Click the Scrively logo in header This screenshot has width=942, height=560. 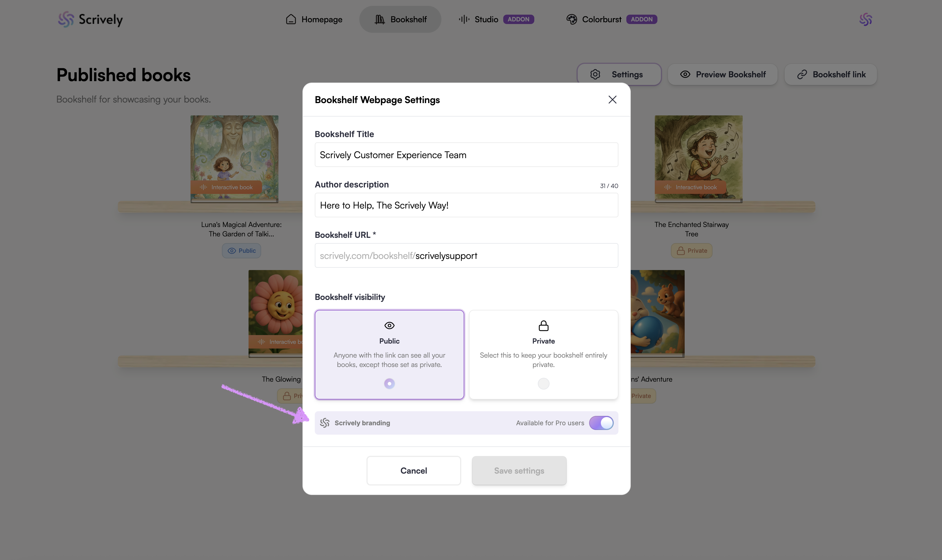(90, 19)
